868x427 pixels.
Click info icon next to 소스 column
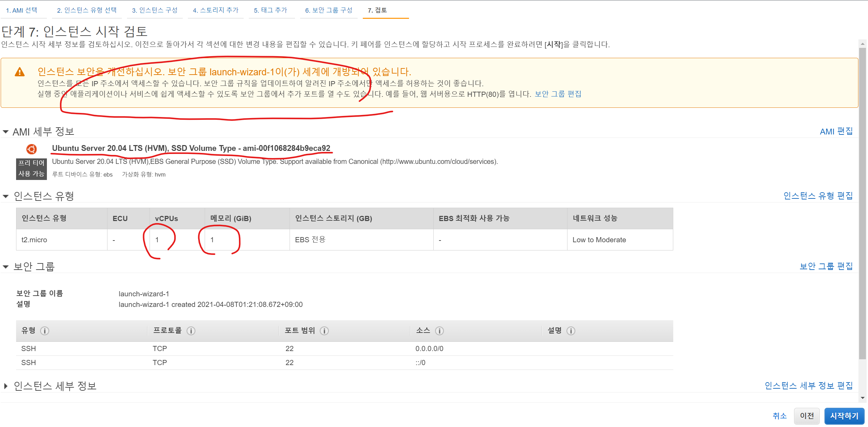[439, 331]
